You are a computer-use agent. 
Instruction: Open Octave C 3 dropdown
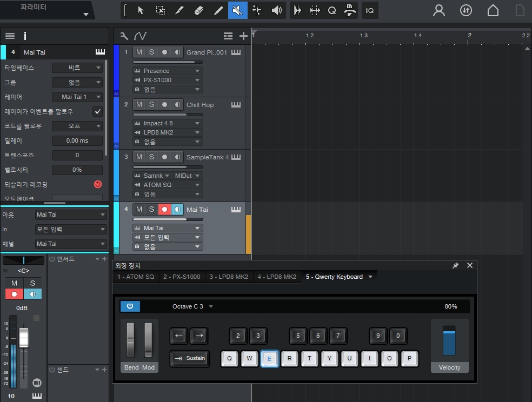pos(192,306)
